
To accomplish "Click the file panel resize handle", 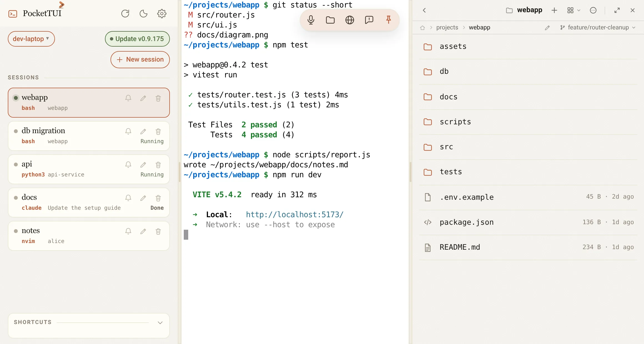I will pyautogui.click(x=411, y=172).
